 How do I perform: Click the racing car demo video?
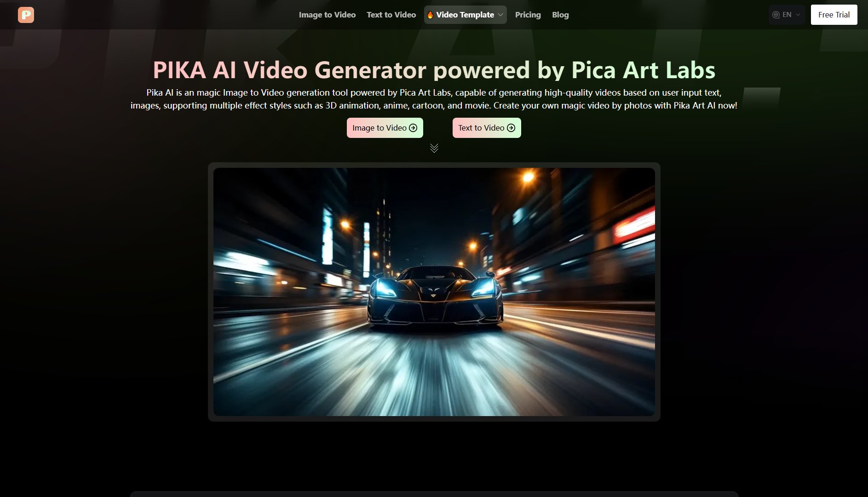[x=434, y=292]
